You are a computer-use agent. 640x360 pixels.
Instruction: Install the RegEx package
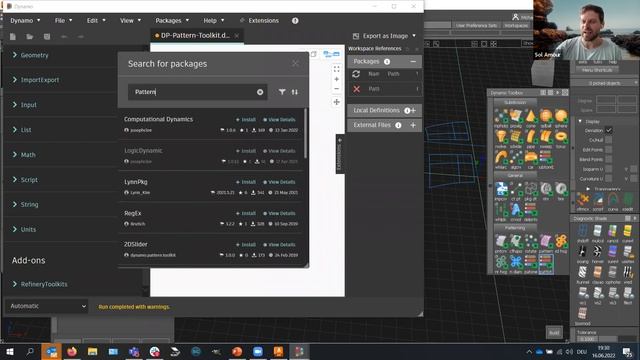tap(246, 213)
